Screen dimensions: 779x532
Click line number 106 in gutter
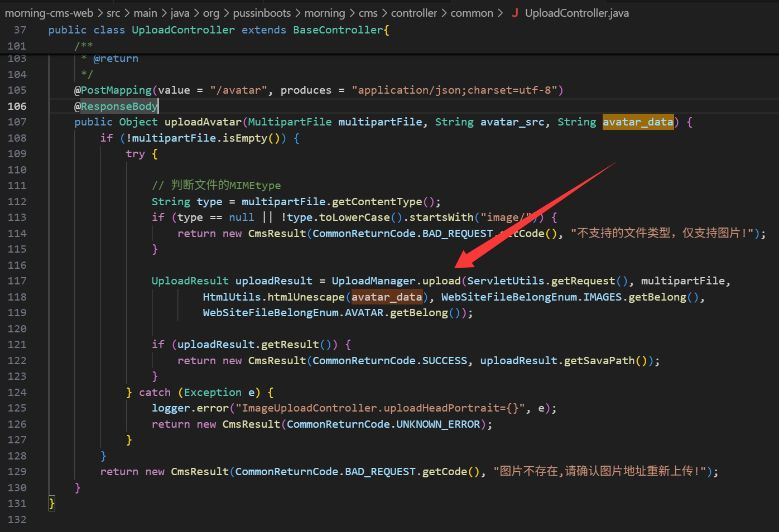point(17,106)
